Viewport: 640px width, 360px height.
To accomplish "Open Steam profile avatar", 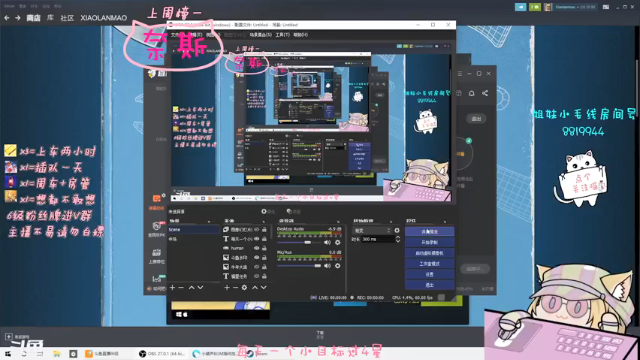I will coord(548,7).
